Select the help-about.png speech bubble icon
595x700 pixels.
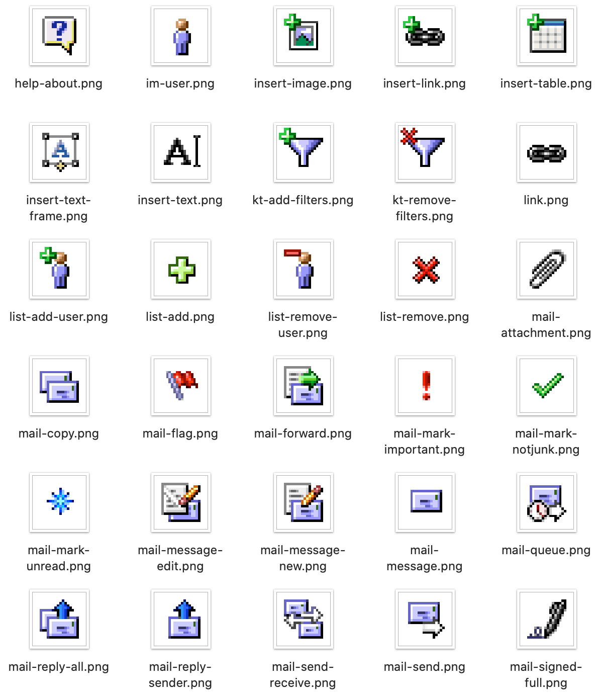pos(59,36)
